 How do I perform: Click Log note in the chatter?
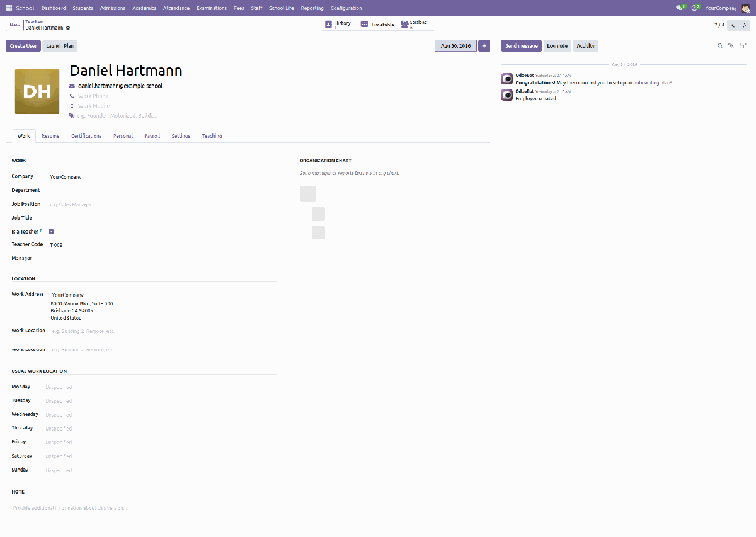[x=558, y=46]
